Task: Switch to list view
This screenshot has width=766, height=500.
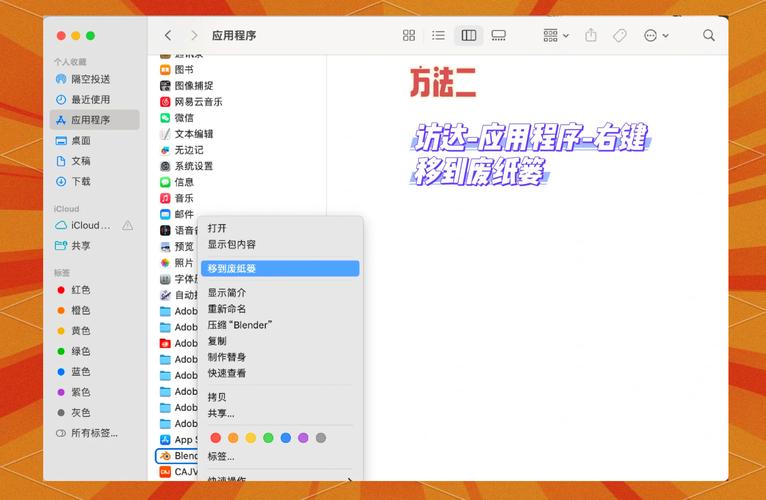Action: [x=438, y=35]
